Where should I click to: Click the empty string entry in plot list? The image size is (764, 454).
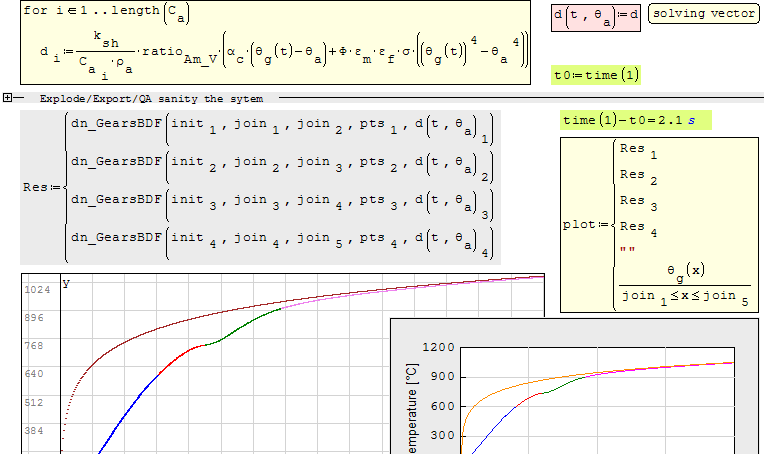(x=629, y=250)
